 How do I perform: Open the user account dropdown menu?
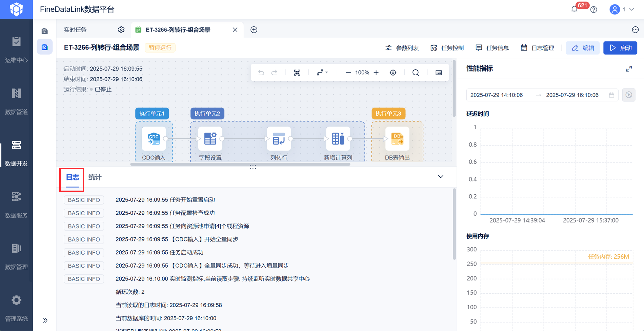(x=622, y=9)
